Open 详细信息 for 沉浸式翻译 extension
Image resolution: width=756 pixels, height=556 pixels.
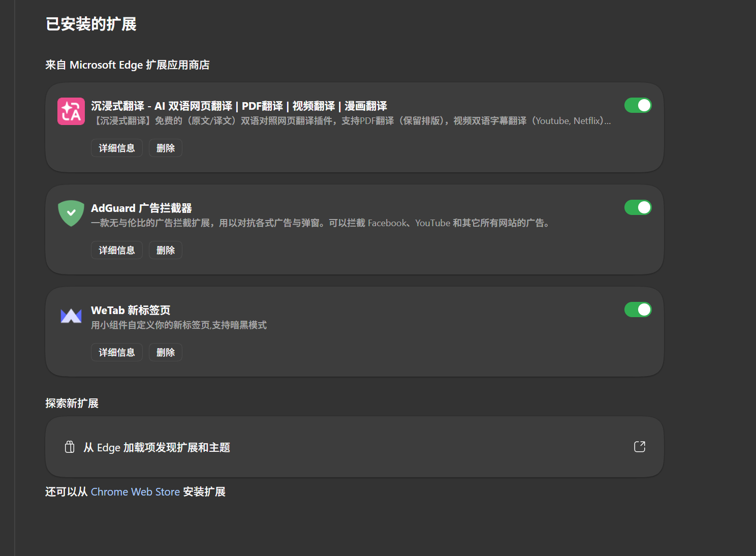coord(117,148)
